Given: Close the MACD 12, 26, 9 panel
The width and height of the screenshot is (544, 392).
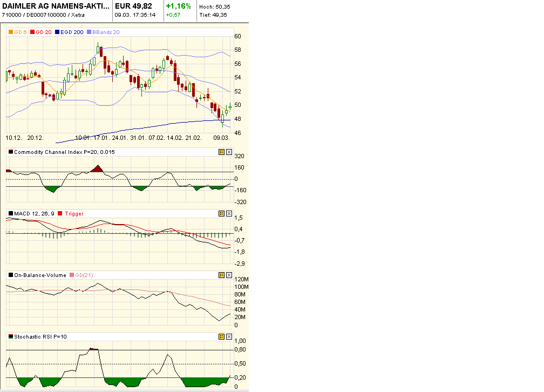Looking at the screenshot, I should click(x=229, y=213).
